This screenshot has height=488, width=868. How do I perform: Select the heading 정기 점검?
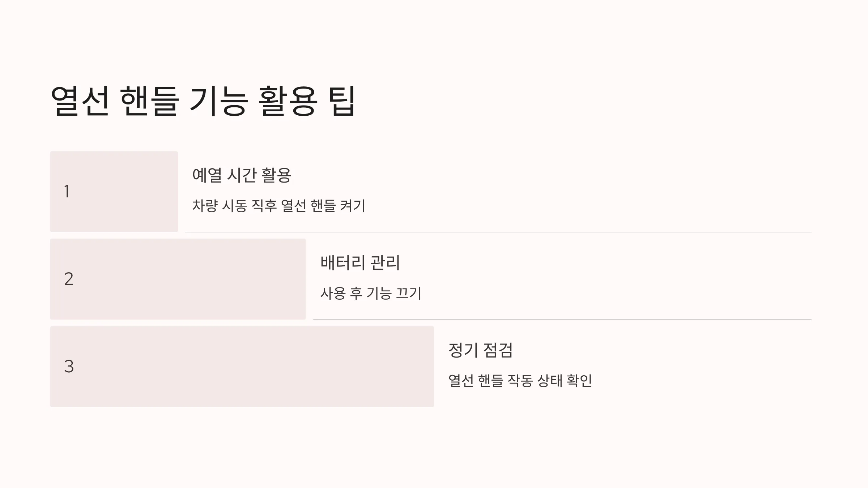[x=480, y=350]
